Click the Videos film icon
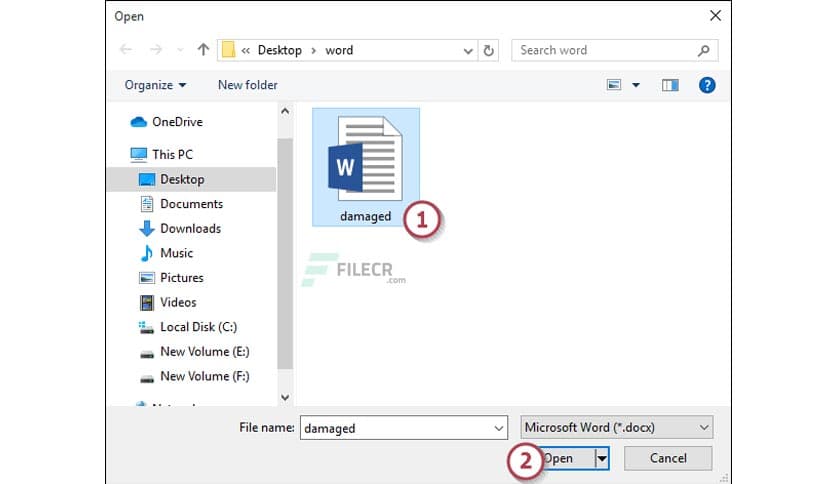The width and height of the screenshot is (836, 484). (147, 303)
